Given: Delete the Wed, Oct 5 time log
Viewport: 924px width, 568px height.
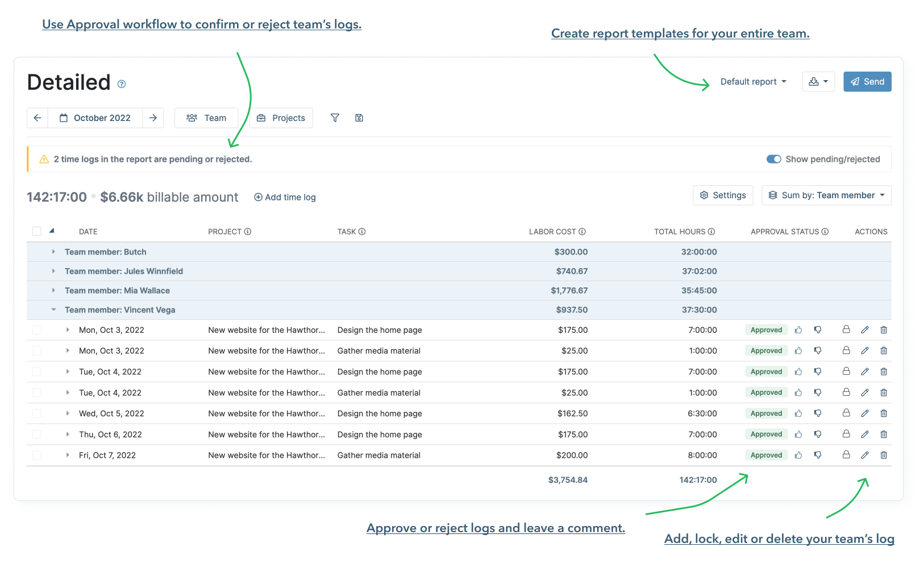Looking at the screenshot, I should (884, 414).
